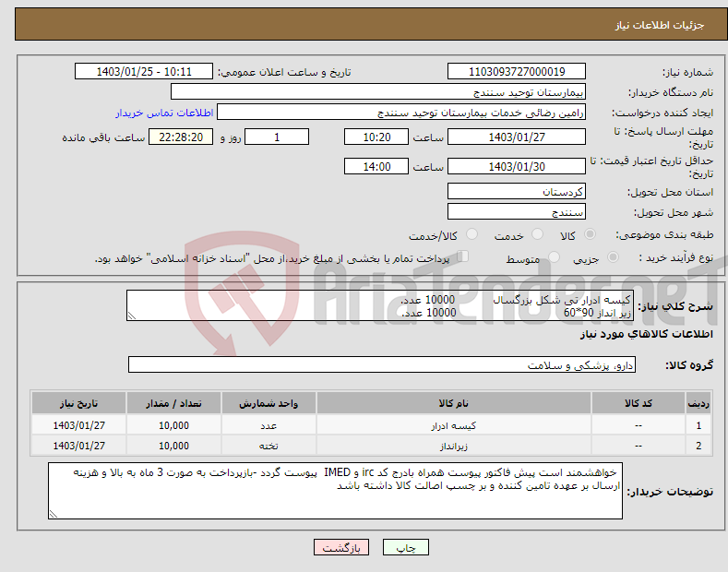Click the general description textarea شرح کلی نیاز

click(x=380, y=305)
